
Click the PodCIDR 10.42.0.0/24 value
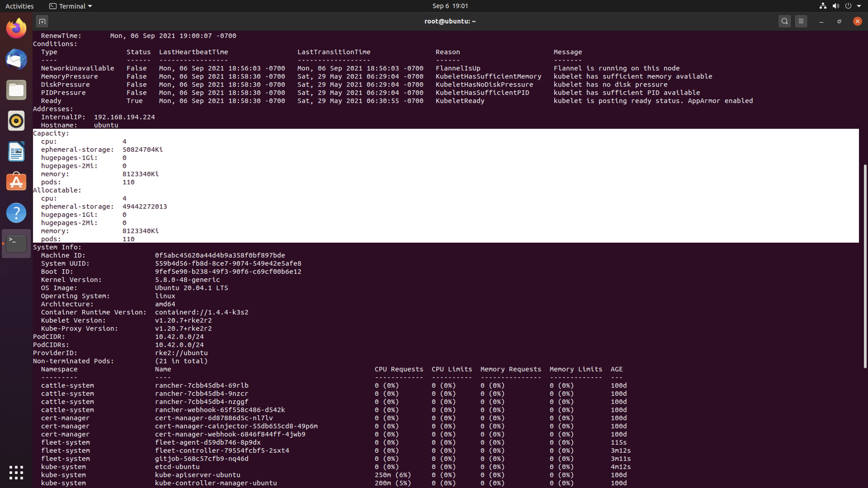[179, 336]
